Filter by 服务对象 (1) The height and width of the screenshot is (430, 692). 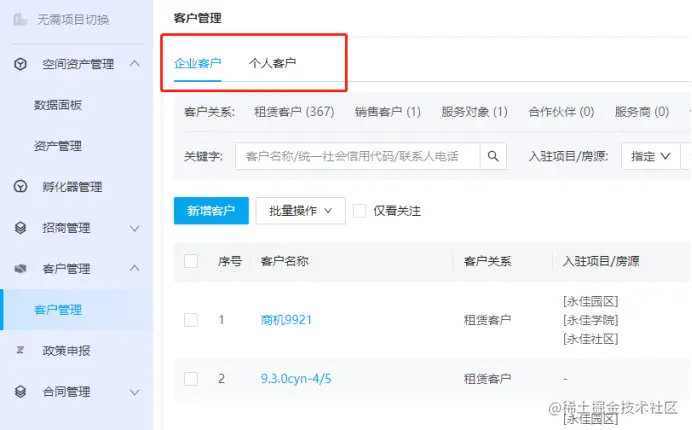tap(474, 112)
